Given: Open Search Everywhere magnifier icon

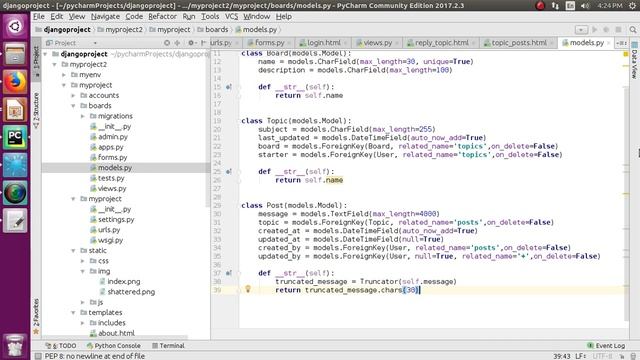Looking at the screenshot, I should [x=633, y=29].
